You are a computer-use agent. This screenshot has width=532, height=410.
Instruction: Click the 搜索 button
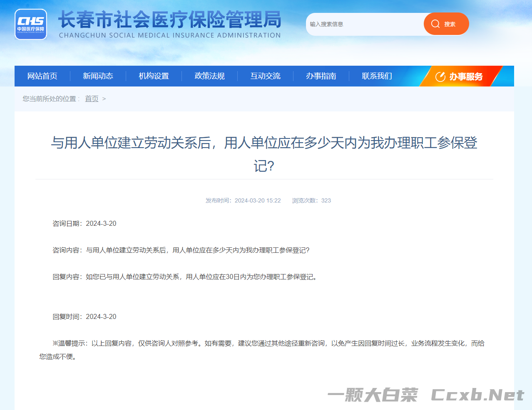[446, 24]
